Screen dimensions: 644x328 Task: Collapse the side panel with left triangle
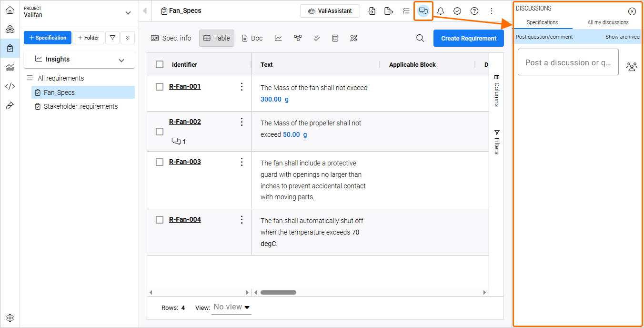coord(145,10)
